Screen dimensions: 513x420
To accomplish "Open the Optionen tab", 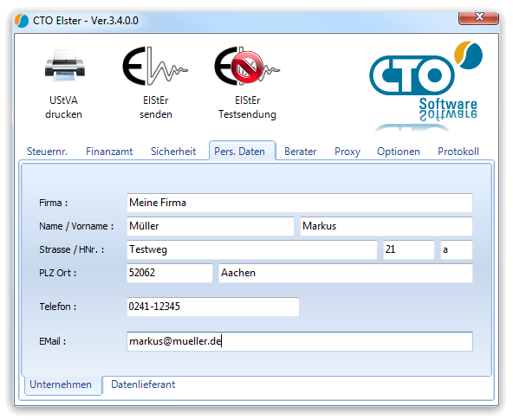I will pos(398,152).
